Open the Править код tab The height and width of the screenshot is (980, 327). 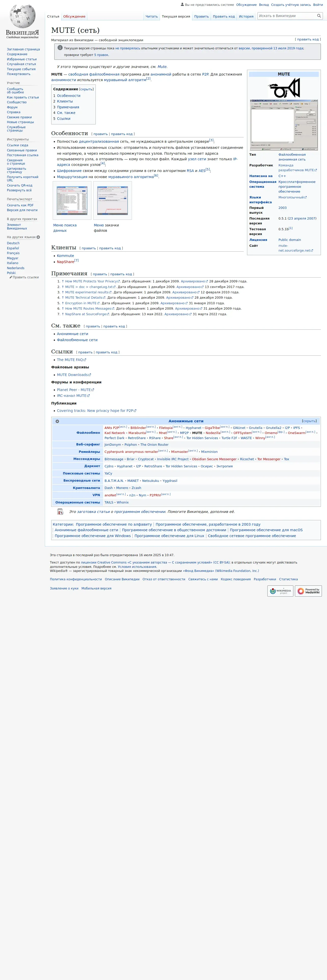(x=224, y=16)
